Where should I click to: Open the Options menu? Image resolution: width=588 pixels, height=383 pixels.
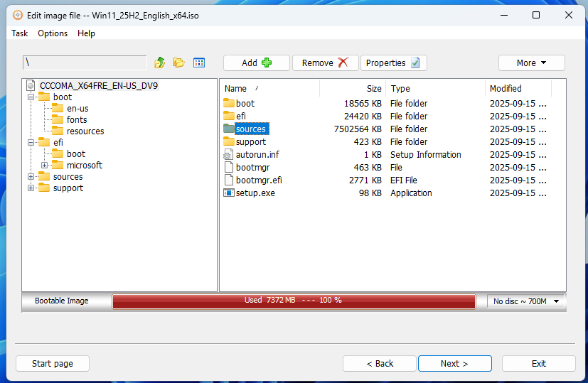[x=53, y=33]
